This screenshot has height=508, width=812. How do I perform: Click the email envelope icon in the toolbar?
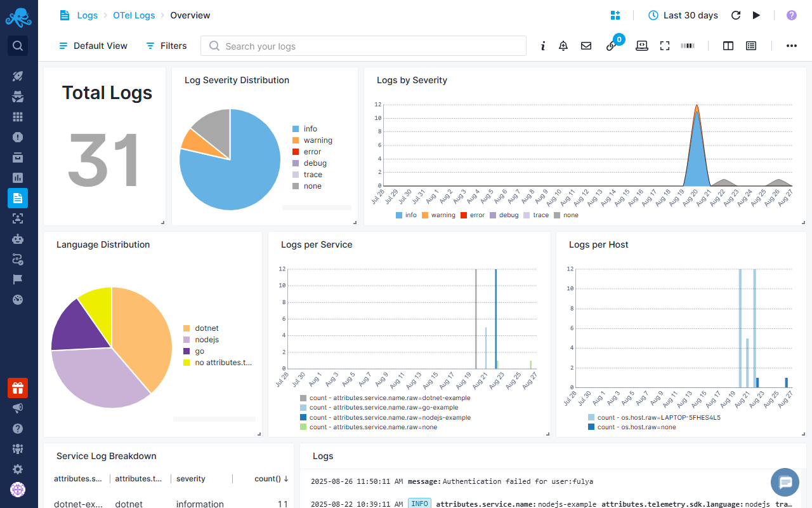586,46
